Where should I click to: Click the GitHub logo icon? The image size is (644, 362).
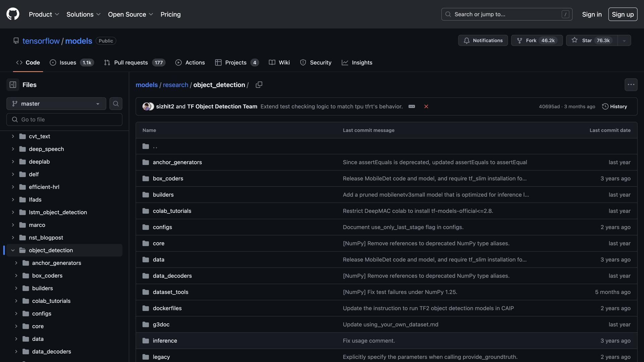[13, 14]
